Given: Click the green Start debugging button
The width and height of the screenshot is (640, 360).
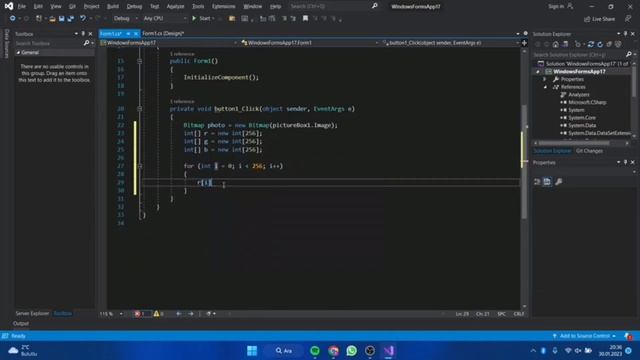Looking at the screenshot, I should (x=201, y=18).
